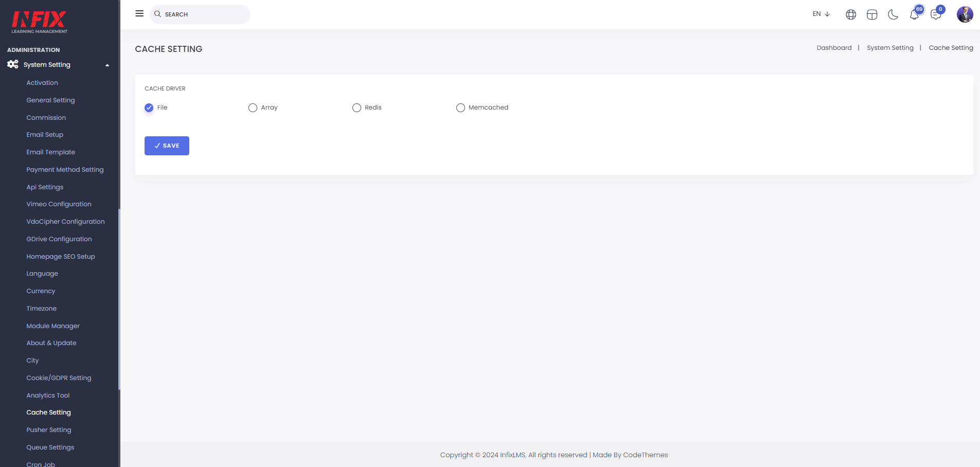Select Memcached cache driver
980x467 pixels.
click(460, 107)
